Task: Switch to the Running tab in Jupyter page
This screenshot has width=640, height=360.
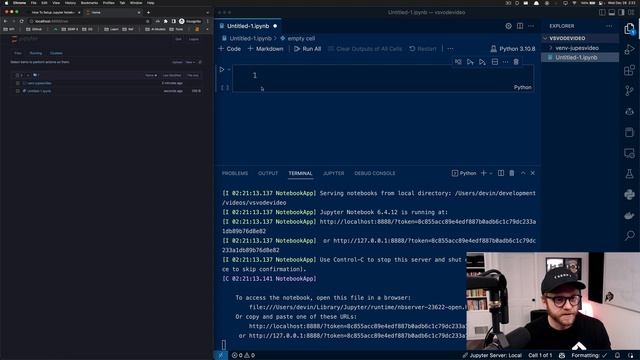Action: 36,53
